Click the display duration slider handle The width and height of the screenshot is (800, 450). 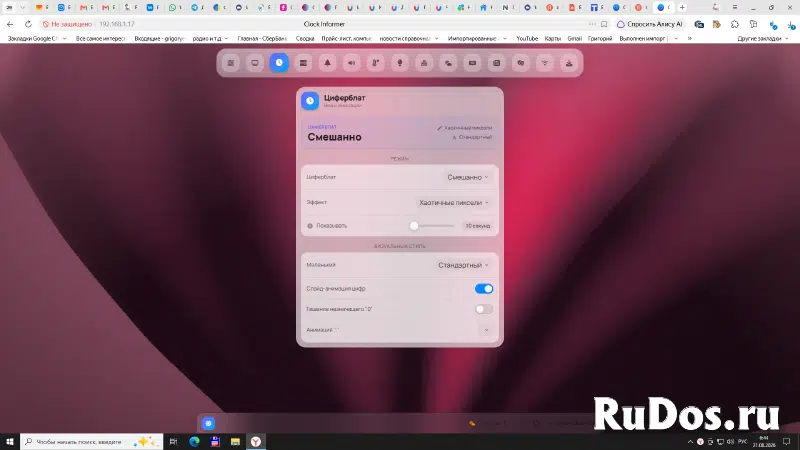[414, 226]
